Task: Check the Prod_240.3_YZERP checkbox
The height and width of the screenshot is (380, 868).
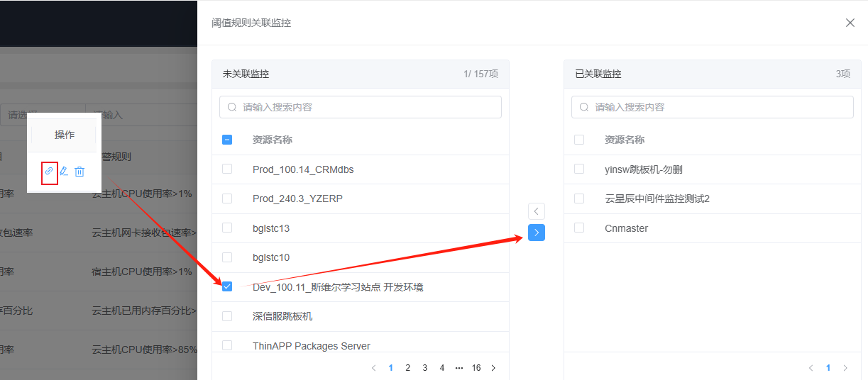Action: point(227,199)
